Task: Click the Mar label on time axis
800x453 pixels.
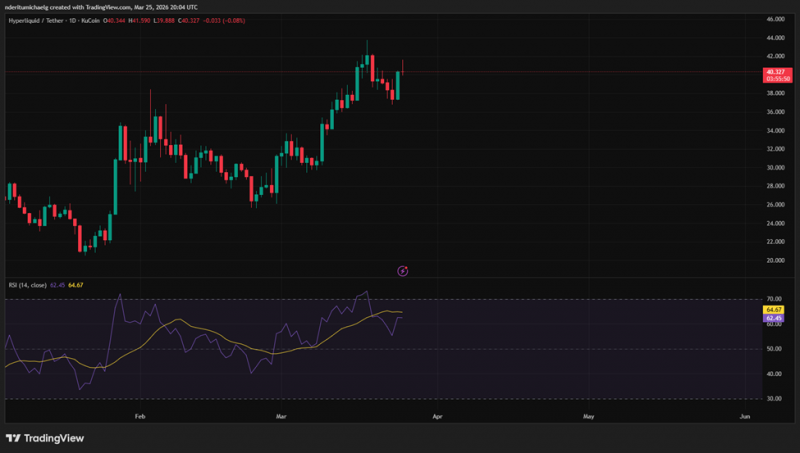Action: click(281, 417)
